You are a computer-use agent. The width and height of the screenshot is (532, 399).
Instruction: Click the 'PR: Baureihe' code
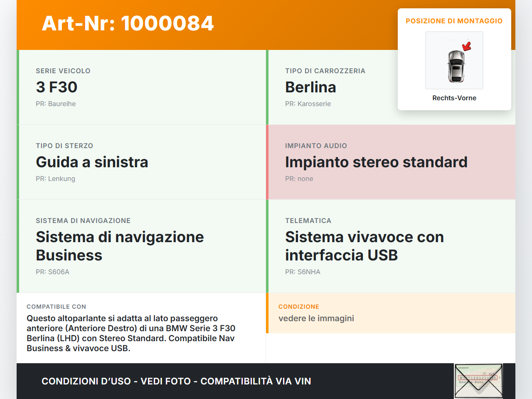[x=56, y=104]
